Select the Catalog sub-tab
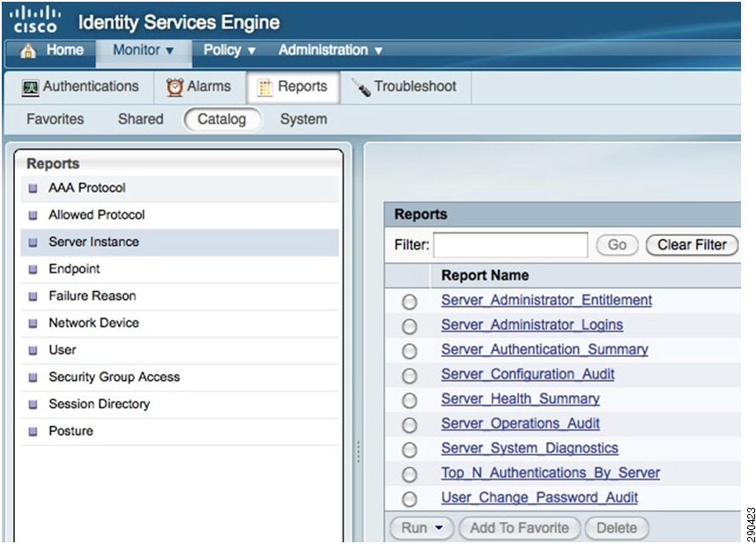The height and width of the screenshot is (544, 756). pos(222,119)
